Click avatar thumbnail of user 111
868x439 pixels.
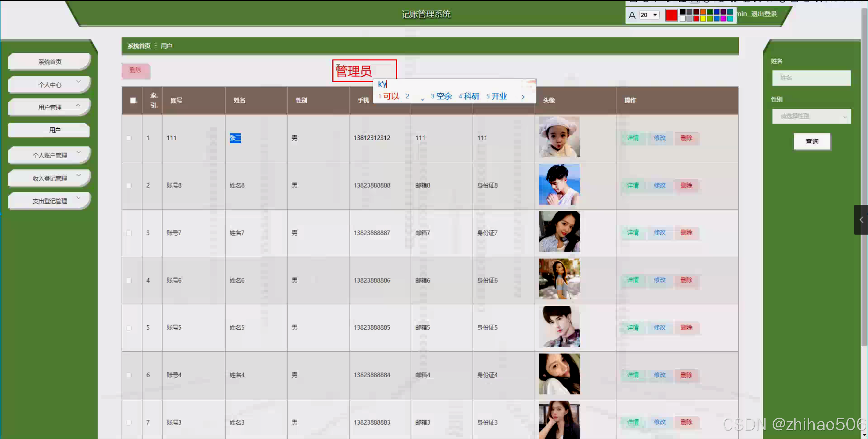tap(559, 137)
